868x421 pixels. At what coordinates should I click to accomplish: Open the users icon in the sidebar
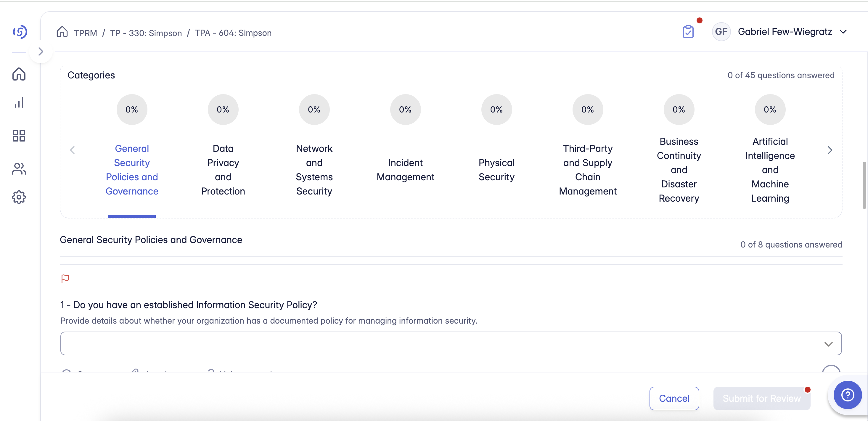pyautogui.click(x=19, y=169)
